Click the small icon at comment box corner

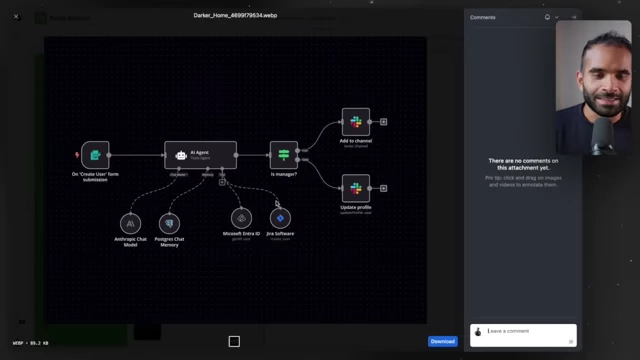coord(571,342)
